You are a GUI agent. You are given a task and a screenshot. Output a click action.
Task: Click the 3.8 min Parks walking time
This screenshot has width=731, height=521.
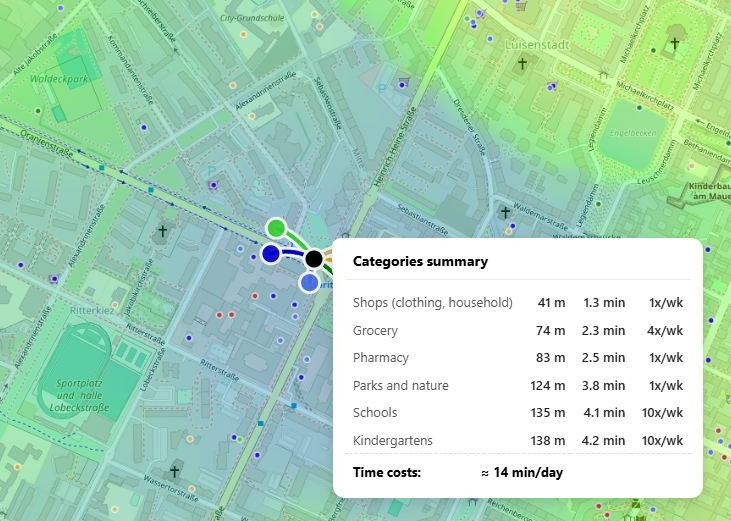pyautogui.click(x=603, y=385)
